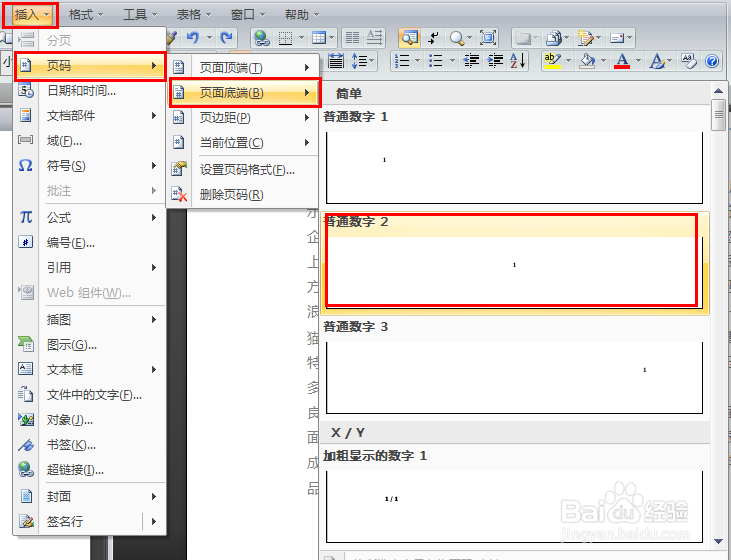Viewport: 731px width, 560px height.
Task: Click the decrease indent icon
Action: pyautogui.click(x=471, y=61)
